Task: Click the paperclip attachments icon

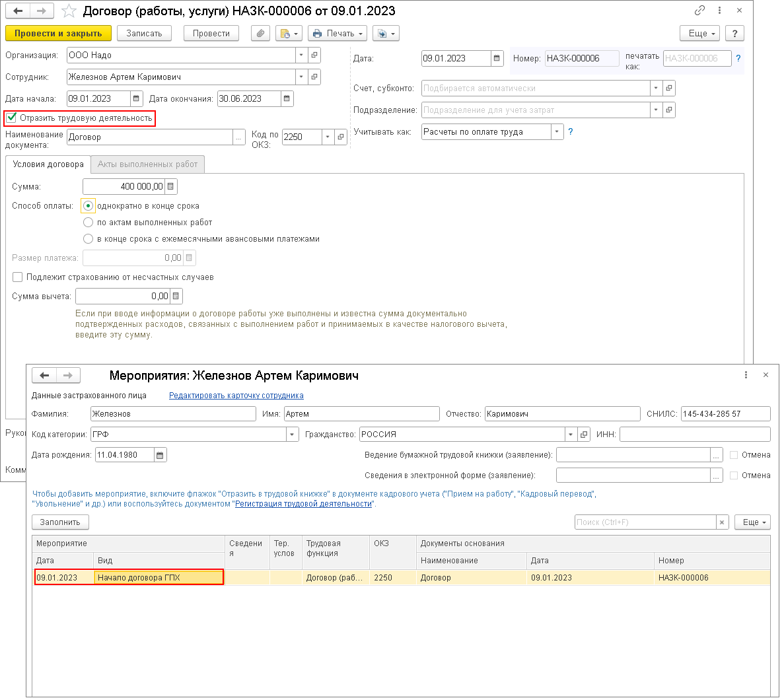Action: point(261,34)
